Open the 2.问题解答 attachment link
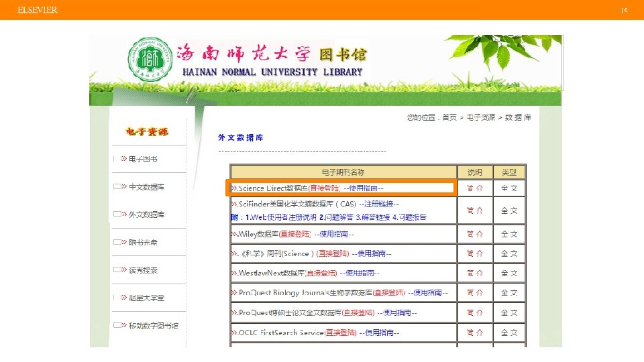This screenshot has width=644, height=362. [x=336, y=217]
